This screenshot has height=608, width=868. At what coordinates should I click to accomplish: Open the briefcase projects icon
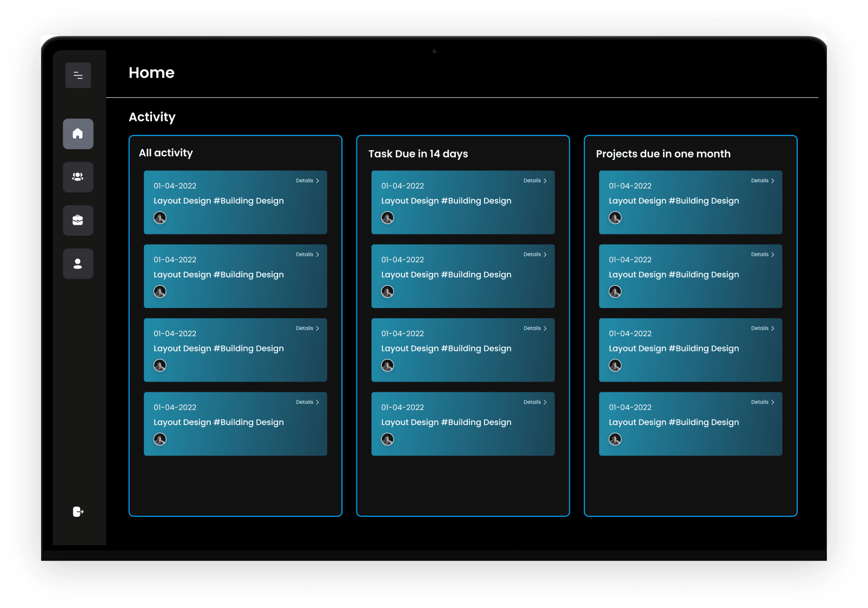(78, 220)
